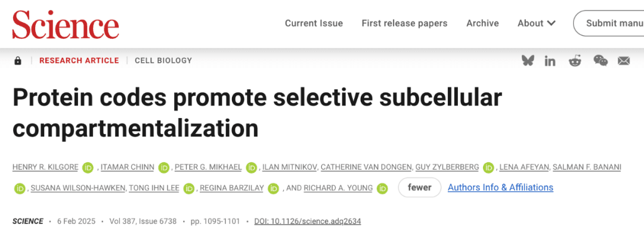The height and width of the screenshot is (230, 644).
Task: Share article on Bluesky butterfly icon
Action: pyautogui.click(x=528, y=61)
